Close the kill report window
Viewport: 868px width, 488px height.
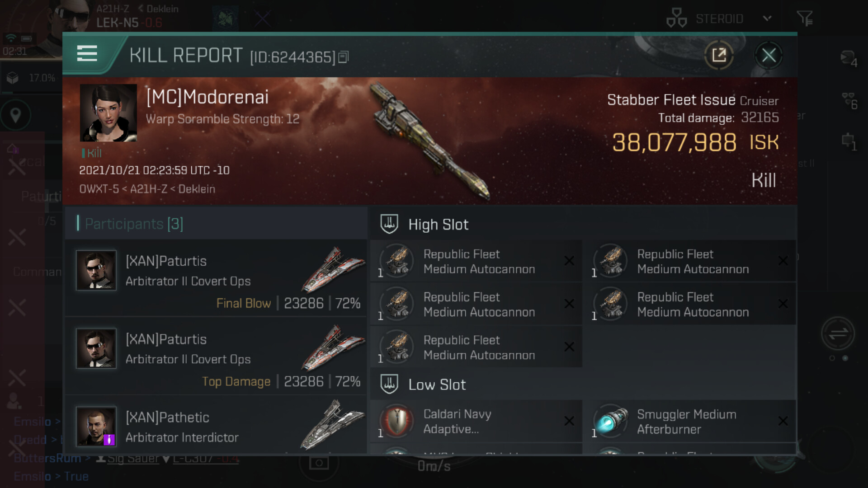click(769, 56)
